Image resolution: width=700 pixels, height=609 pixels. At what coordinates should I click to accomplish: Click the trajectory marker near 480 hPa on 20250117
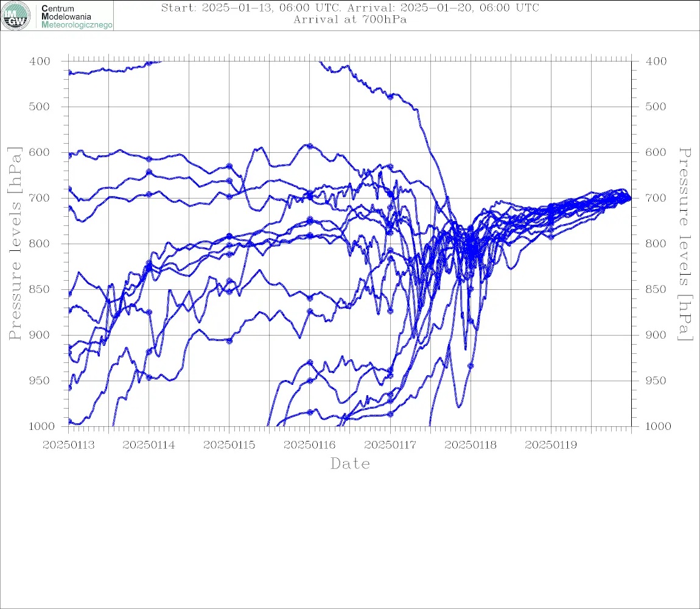390,96
